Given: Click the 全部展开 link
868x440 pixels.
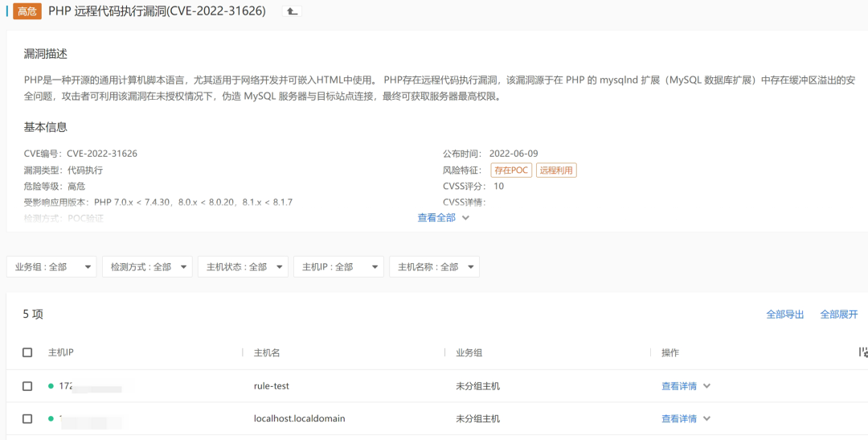Looking at the screenshot, I should click(839, 315).
